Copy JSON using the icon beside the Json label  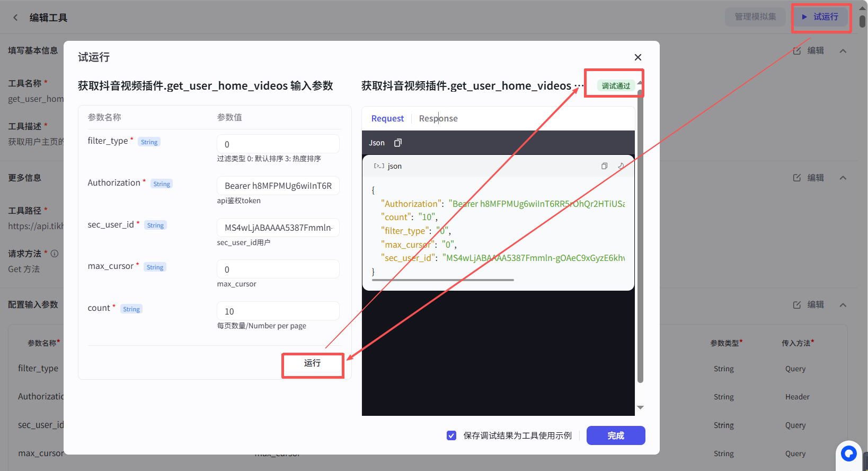pyautogui.click(x=398, y=143)
